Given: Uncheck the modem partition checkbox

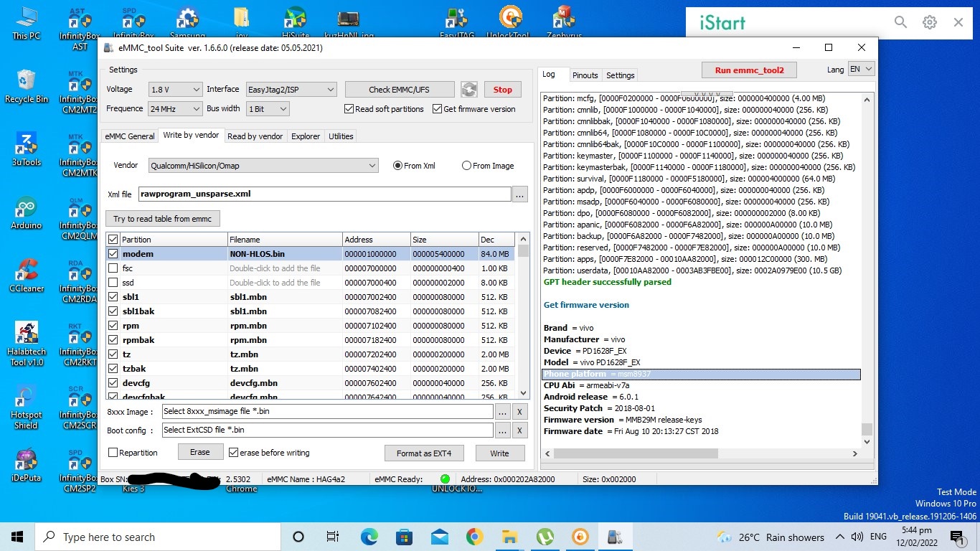Looking at the screenshot, I should pyautogui.click(x=113, y=254).
